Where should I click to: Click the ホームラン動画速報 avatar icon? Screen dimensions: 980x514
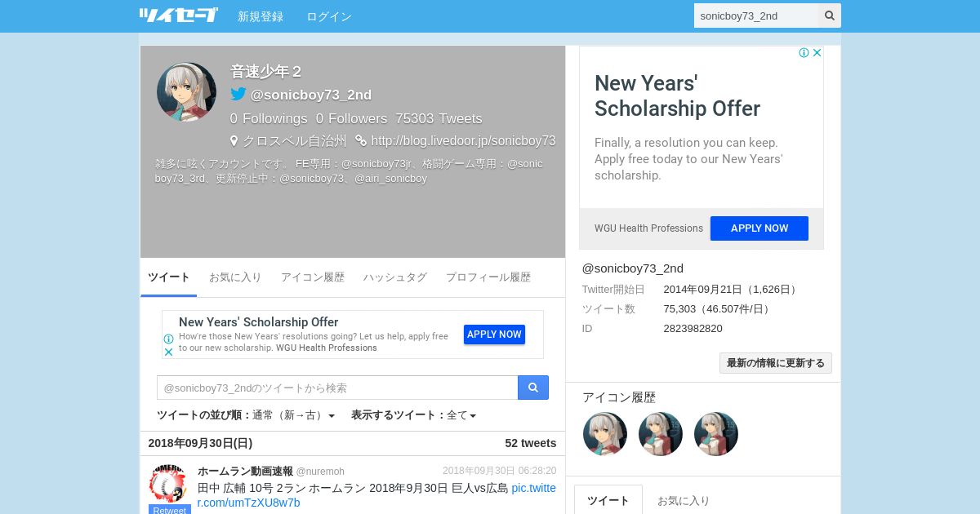click(168, 484)
